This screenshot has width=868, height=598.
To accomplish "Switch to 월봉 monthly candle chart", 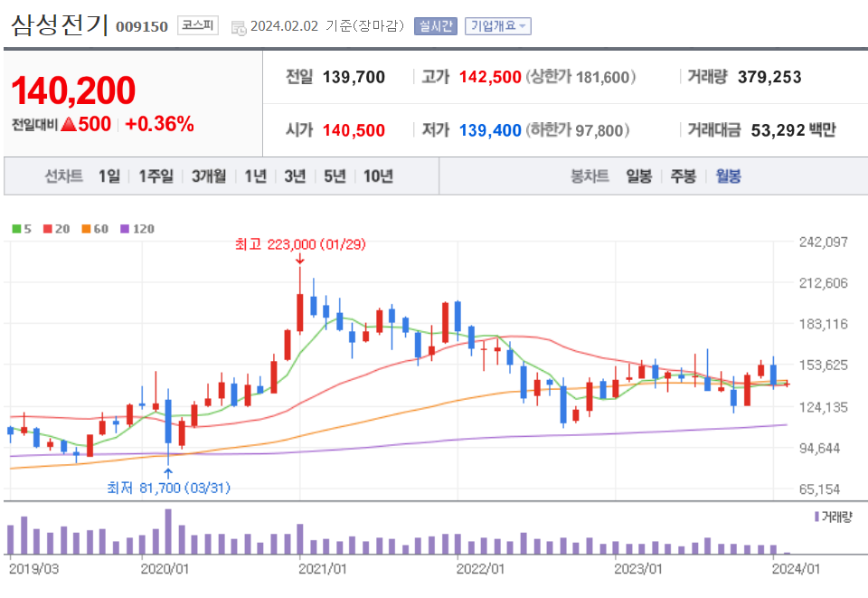I will pyautogui.click(x=728, y=176).
